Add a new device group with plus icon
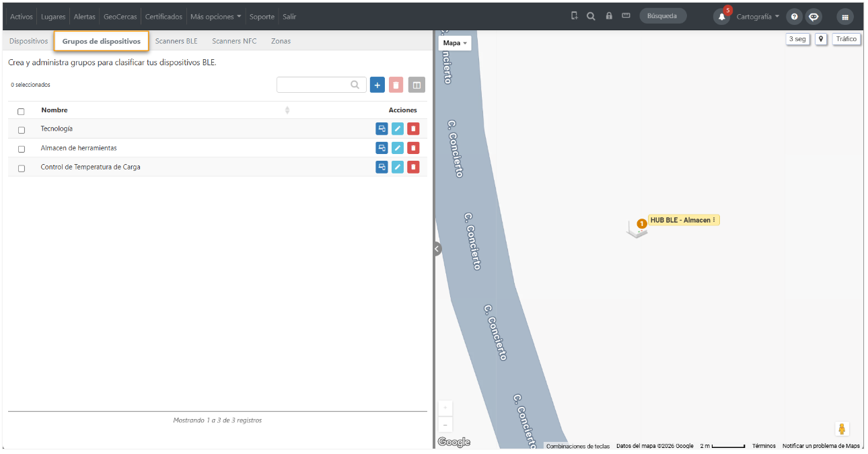The height and width of the screenshot is (454, 868). click(377, 85)
